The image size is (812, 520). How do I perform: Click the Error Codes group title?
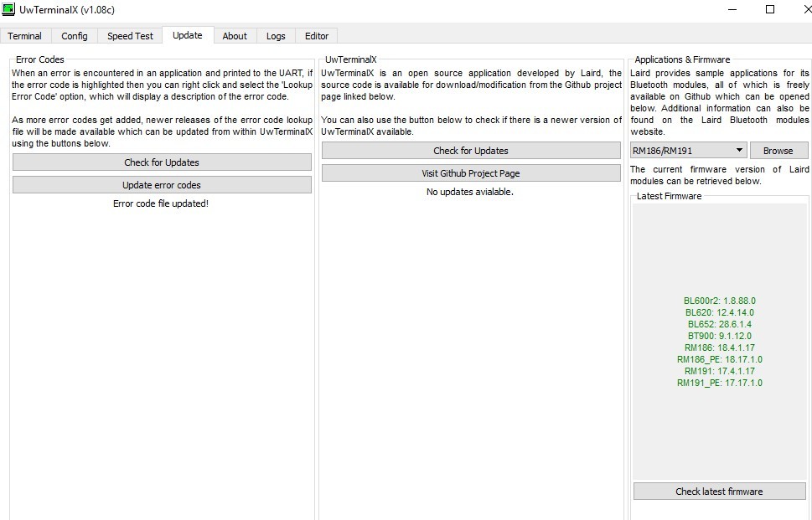(x=40, y=59)
